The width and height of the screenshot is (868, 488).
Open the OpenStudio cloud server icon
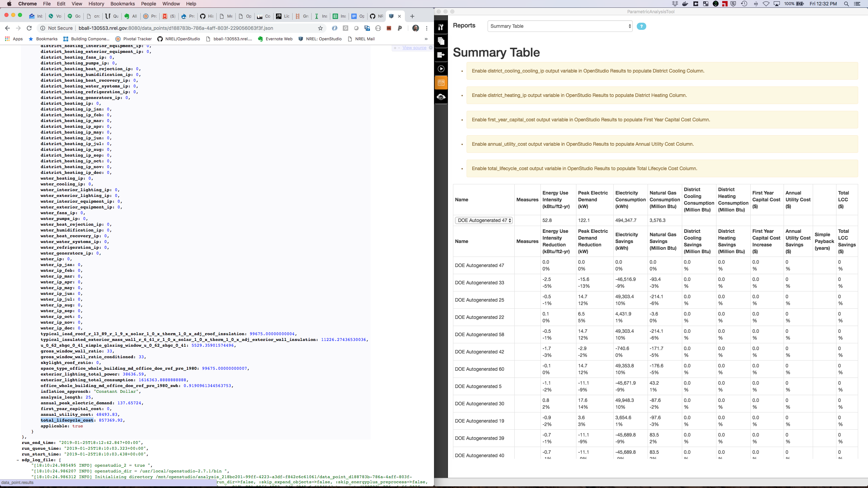pyautogui.click(x=441, y=97)
